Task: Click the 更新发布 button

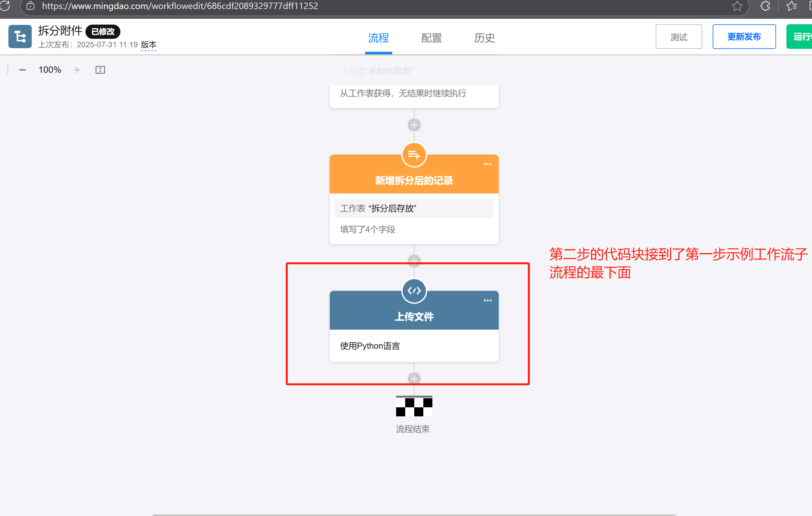Action: (x=744, y=37)
